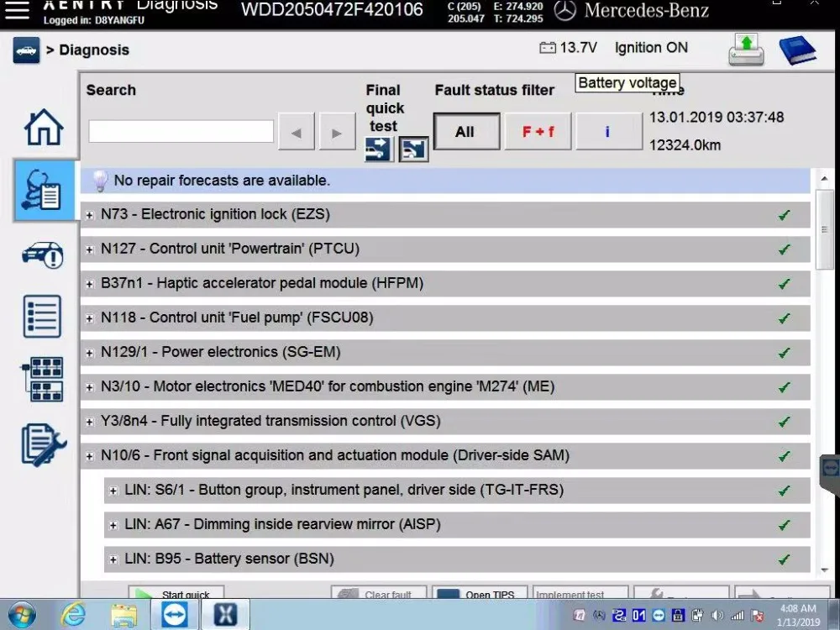Click the Open TIPS button
Screen dimensions: 840x630
(480, 592)
